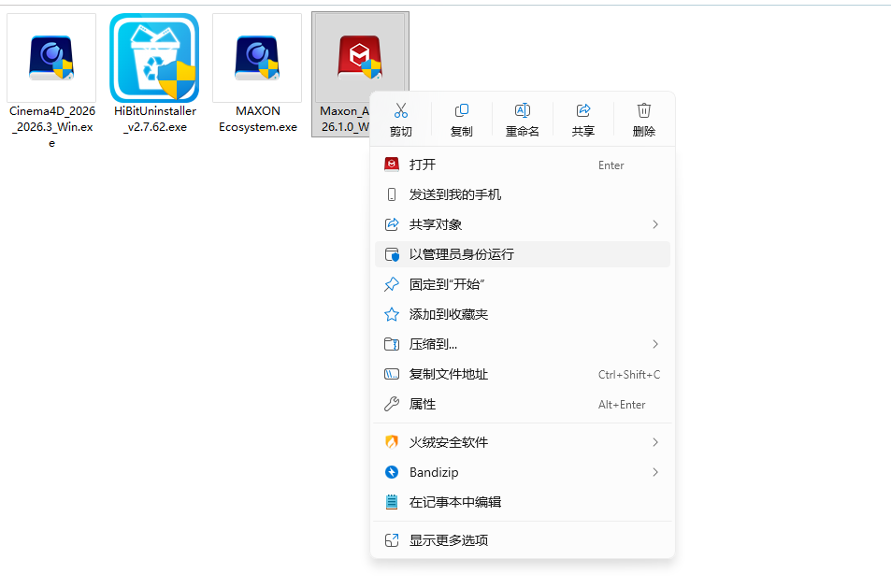Click the Notepad icon beside 在记事本中编辑

click(x=392, y=502)
